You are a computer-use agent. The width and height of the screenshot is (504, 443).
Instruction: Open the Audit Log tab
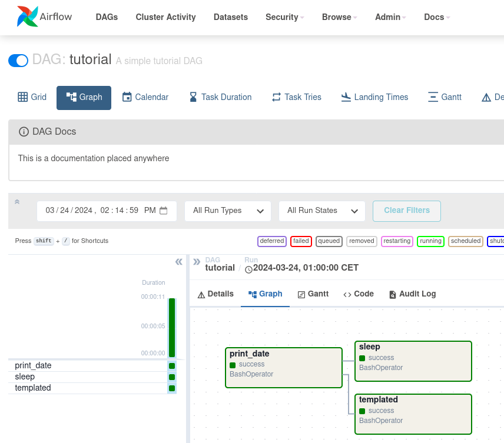412,294
